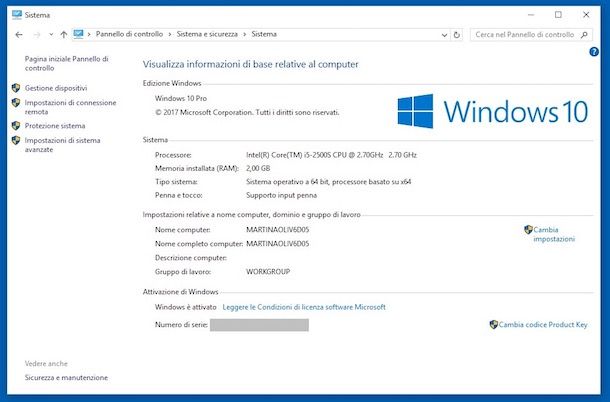Click the Visualizza informazioni di base heading

click(x=251, y=64)
